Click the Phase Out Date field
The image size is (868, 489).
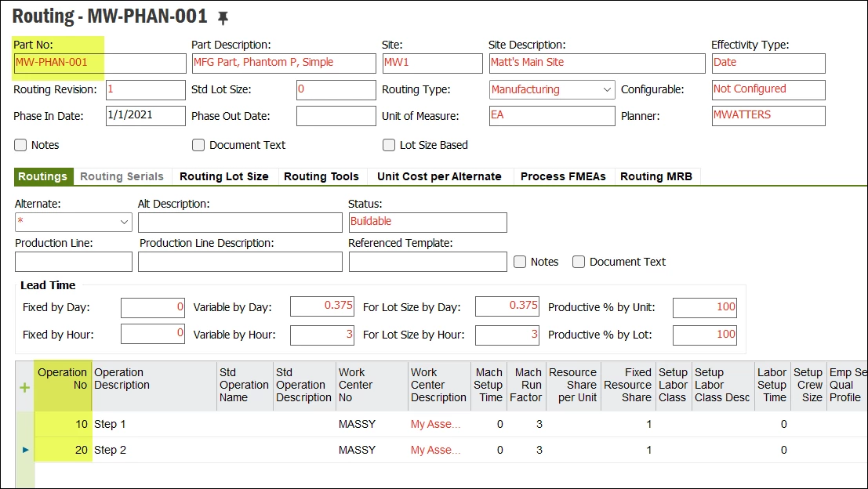click(336, 116)
